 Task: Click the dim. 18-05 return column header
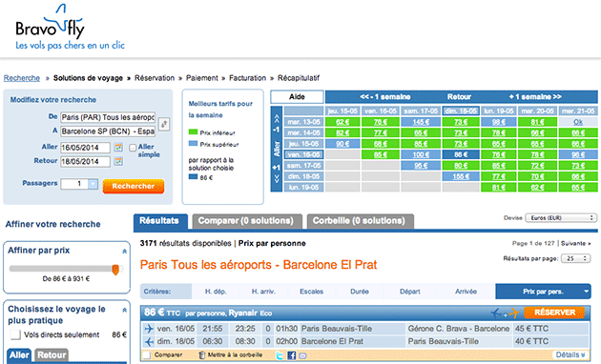(461, 111)
